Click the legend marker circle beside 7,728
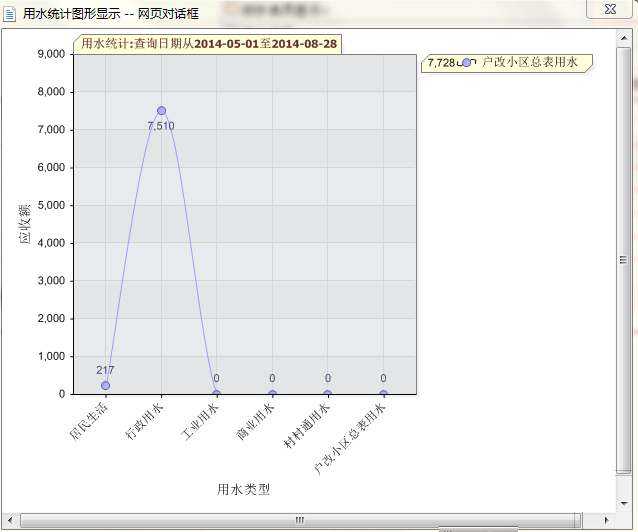Viewport: 638px width, 532px height. click(467, 63)
